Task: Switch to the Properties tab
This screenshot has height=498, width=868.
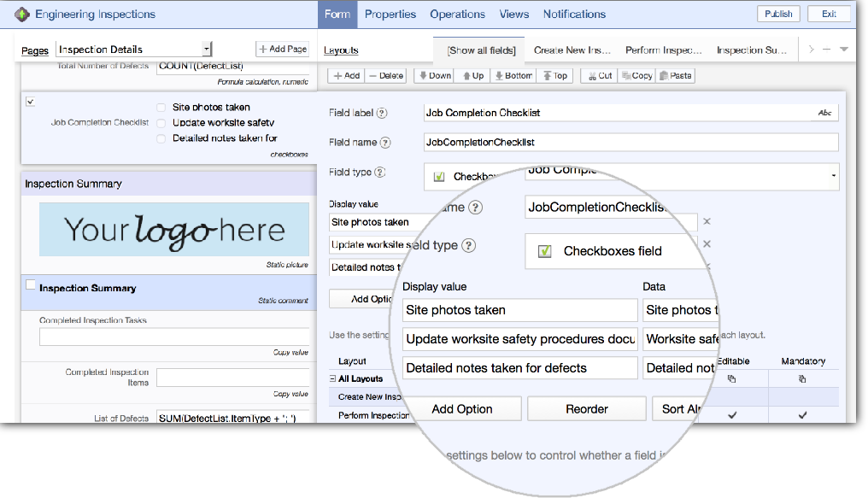Action: pyautogui.click(x=390, y=15)
